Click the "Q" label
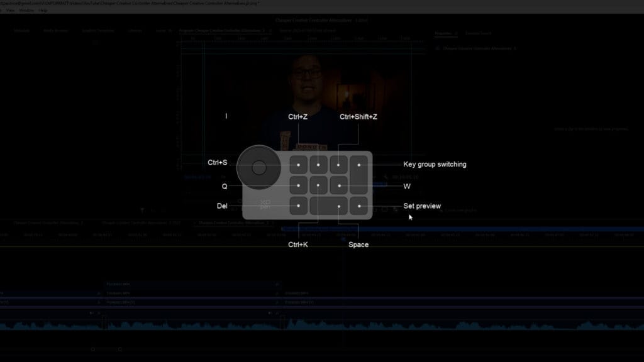Viewport: 644px width, 362px height. point(225,186)
